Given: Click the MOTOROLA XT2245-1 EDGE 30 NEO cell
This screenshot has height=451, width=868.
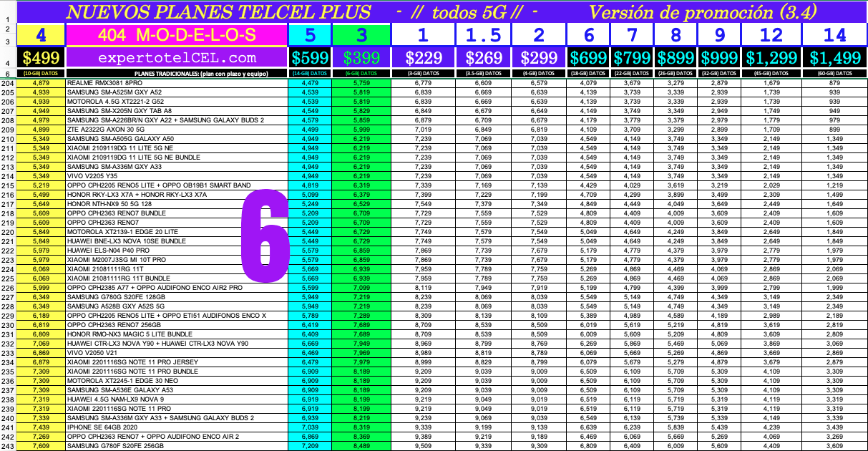Looking at the screenshot, I should pyautogui.click(x=177, y=381).
